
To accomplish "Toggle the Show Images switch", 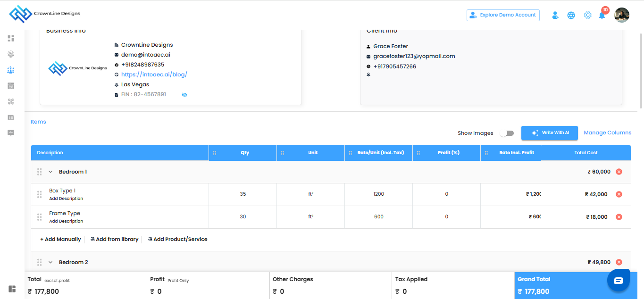I will click(507, 133).
